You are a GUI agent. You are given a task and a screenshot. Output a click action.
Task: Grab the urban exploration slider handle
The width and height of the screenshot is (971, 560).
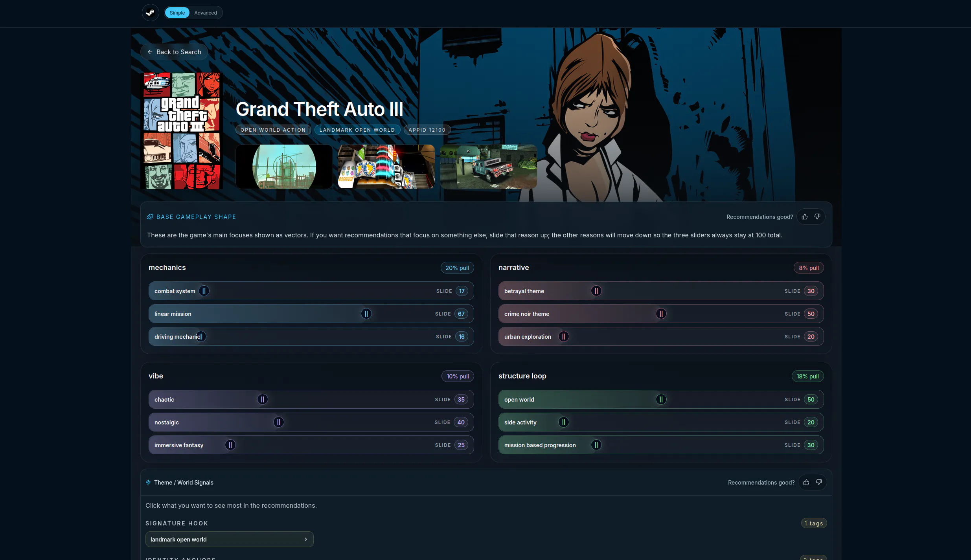(564, 336)
